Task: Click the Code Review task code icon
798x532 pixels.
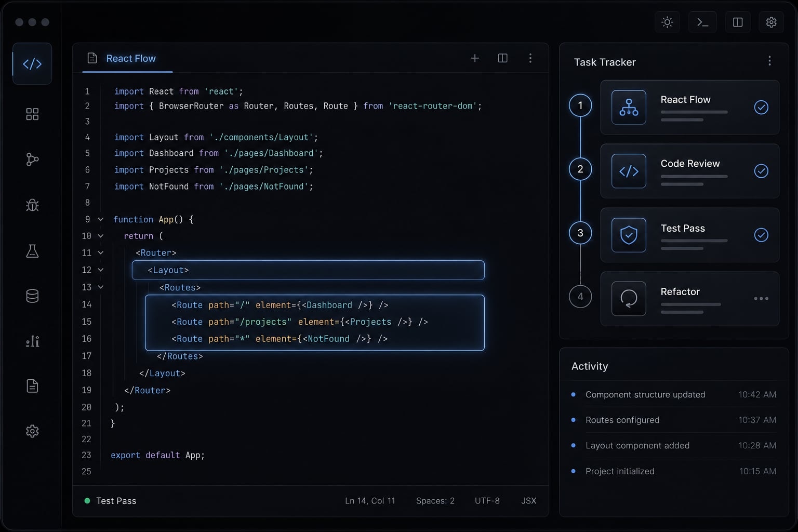Action: click(x=629, y=171)
